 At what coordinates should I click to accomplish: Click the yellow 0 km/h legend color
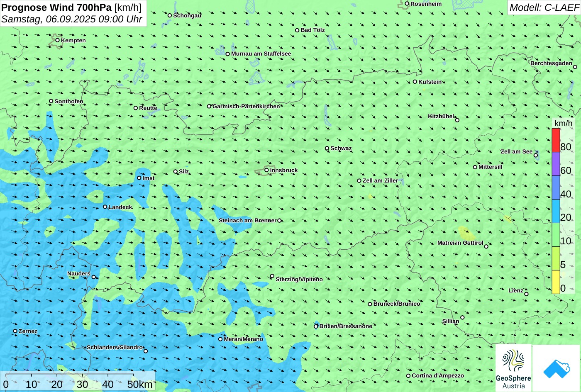point(556,282)
